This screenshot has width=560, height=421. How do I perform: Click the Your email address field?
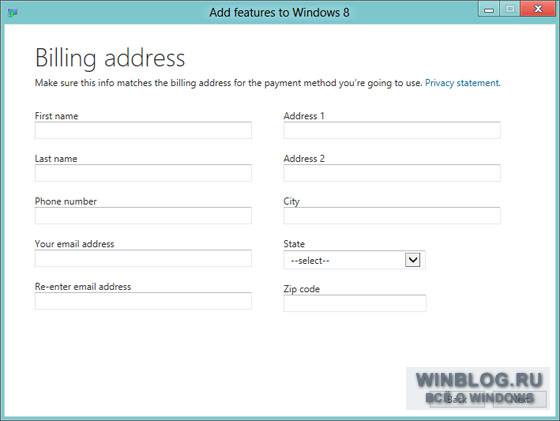tap(143, 258)
